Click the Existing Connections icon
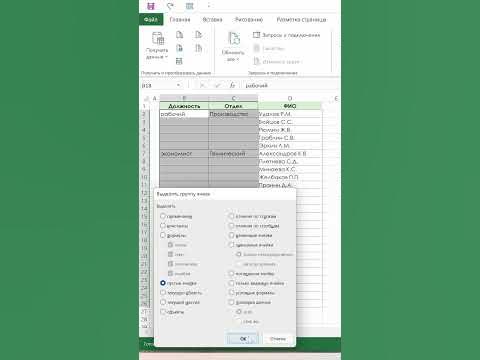Screen dimensions: 480x360 click(199, 48)
